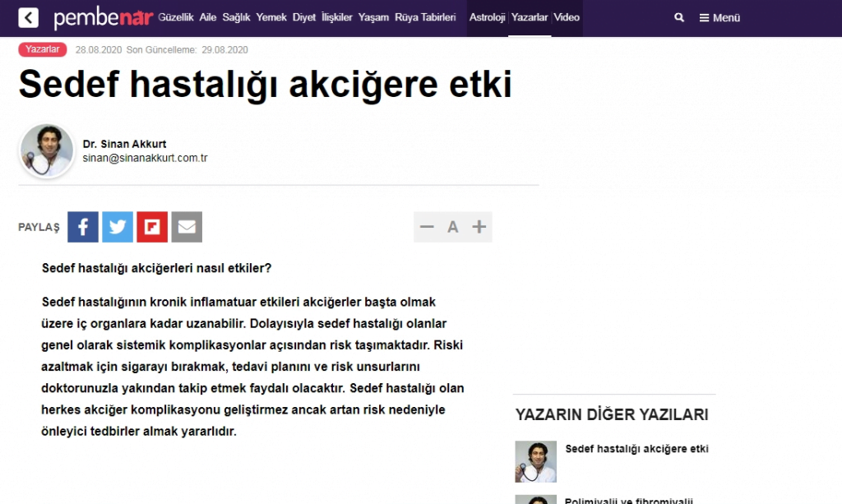Increase font size with plus icon
Image resolution: width=842 pixels, height=504 pixels.
(479, 227)
